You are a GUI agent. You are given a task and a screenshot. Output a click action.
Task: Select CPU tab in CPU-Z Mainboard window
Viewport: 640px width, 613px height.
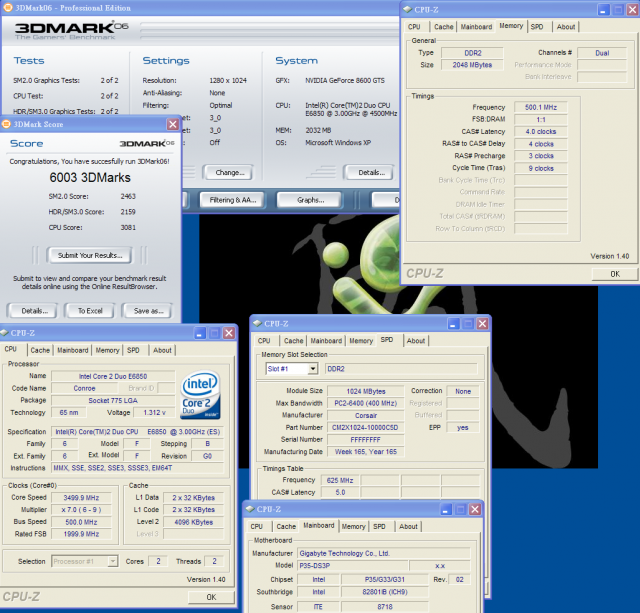[x=256, y=526]
